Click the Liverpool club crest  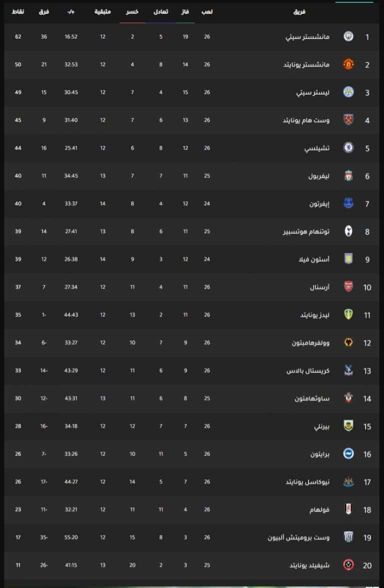pos(348,175)
